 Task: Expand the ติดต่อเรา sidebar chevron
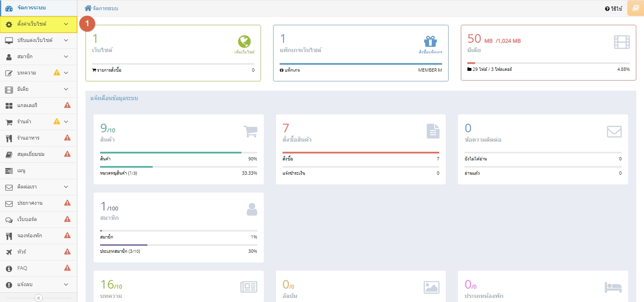tap(66, 187)
